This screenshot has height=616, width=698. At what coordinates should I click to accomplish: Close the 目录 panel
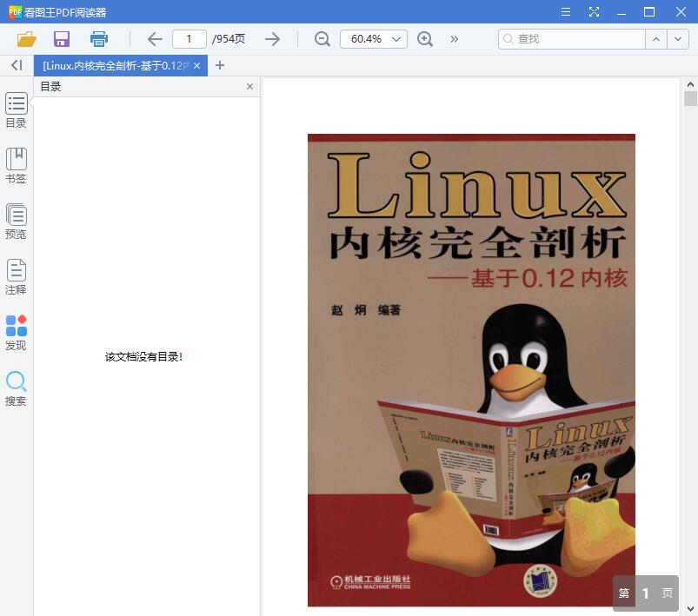[x=249, y=86]
